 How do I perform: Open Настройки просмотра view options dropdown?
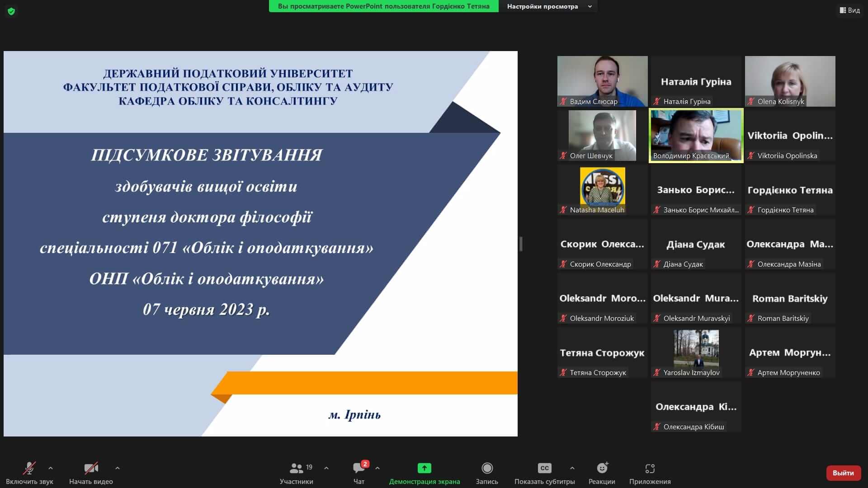pos(549,6)
